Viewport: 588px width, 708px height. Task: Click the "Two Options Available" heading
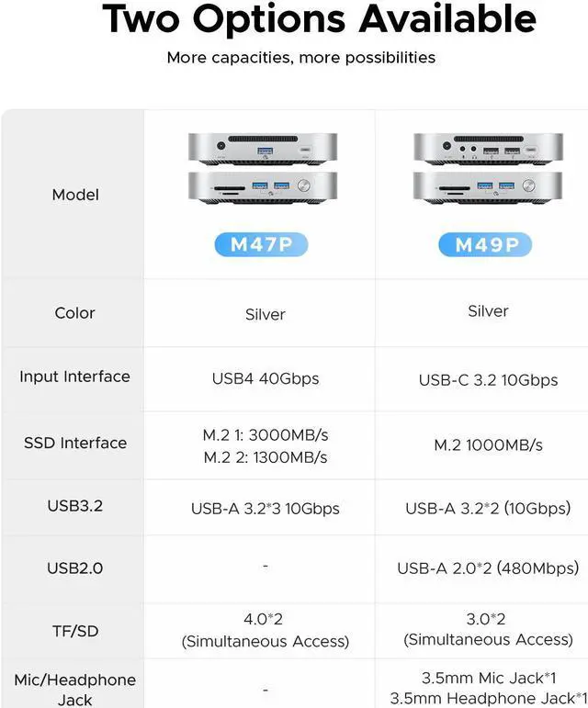319,19
